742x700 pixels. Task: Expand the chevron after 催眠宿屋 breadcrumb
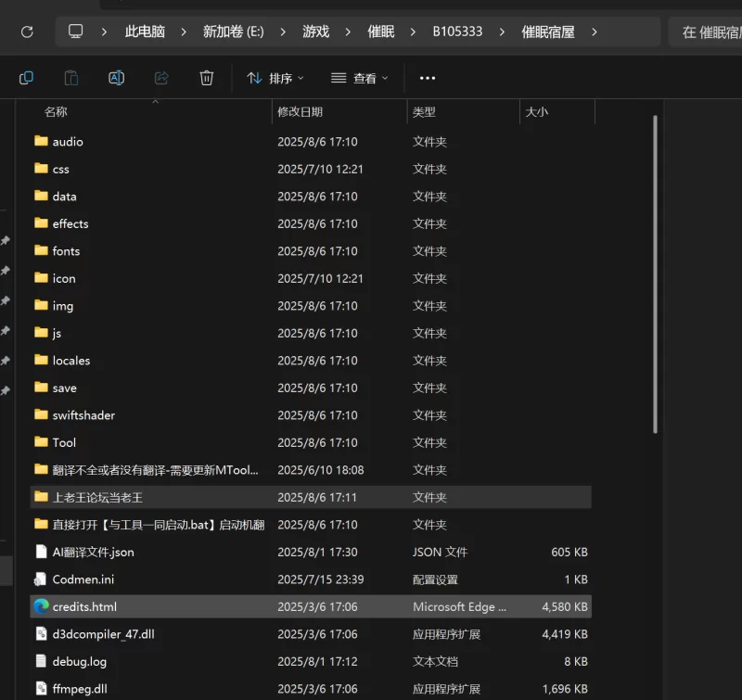[x=595, y=32]
